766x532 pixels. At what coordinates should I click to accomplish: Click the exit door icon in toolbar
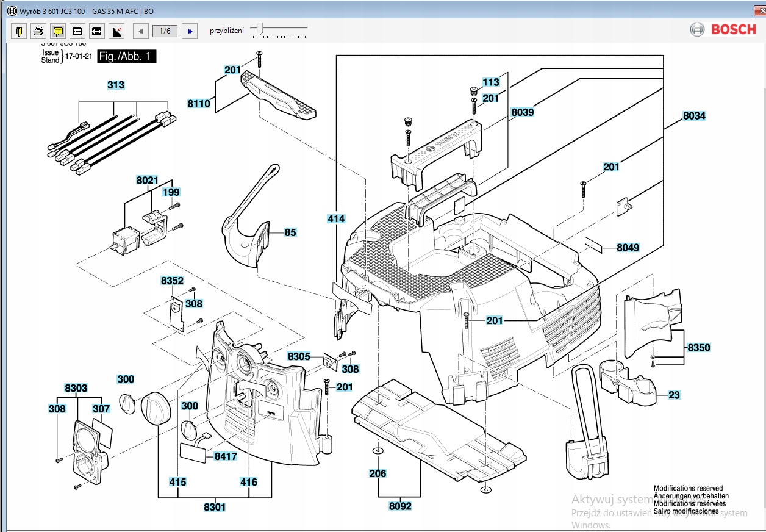(19, 31)
